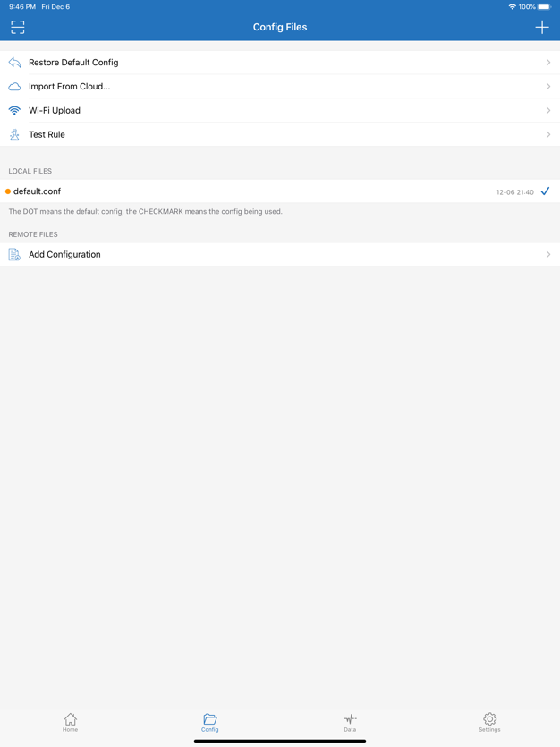Open the Settings tab
The height and width of the screenshot is (747, 560).
(x=489, y=722)
